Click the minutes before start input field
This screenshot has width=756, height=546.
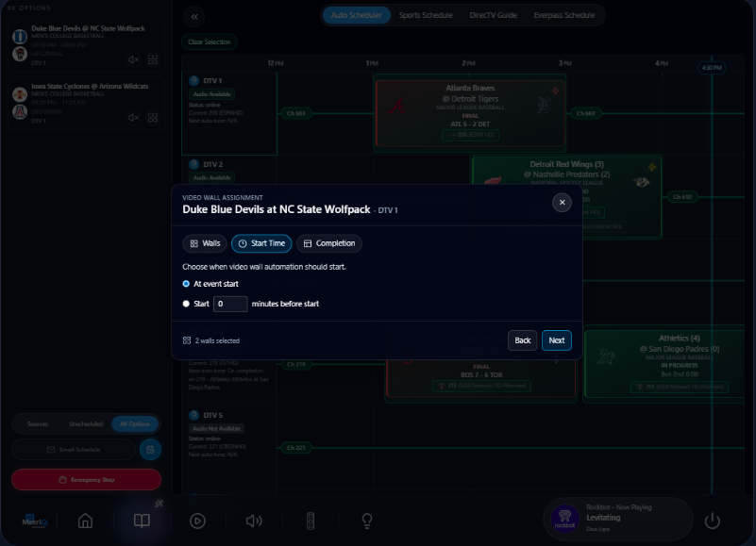coord(230,304)
